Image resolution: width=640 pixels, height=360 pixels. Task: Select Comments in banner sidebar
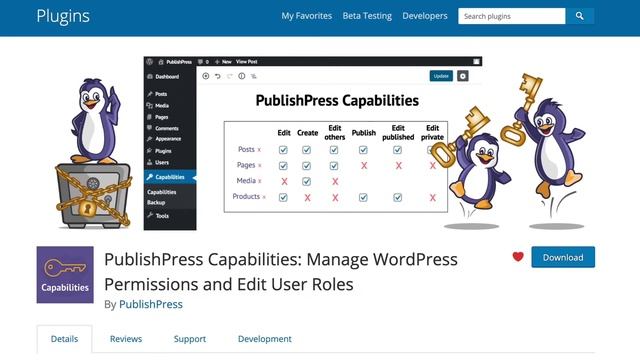tap(167, 128)
